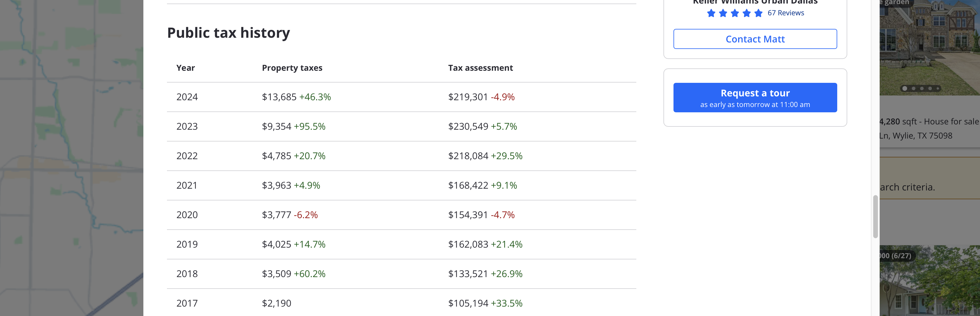Screen dimensions: 980x316
Task: Click the Tax assessment column header
Action: 480,68
